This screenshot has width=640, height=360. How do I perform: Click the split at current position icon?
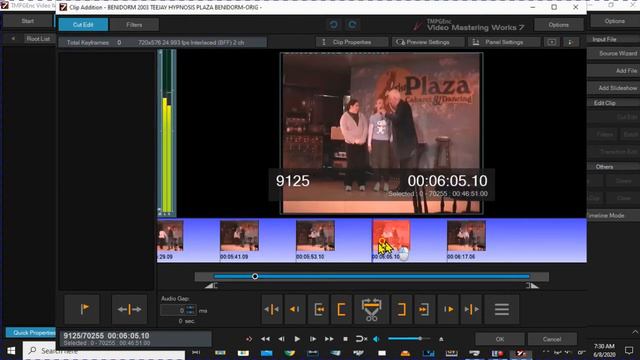pyautogui.click(x=129, y=309)
